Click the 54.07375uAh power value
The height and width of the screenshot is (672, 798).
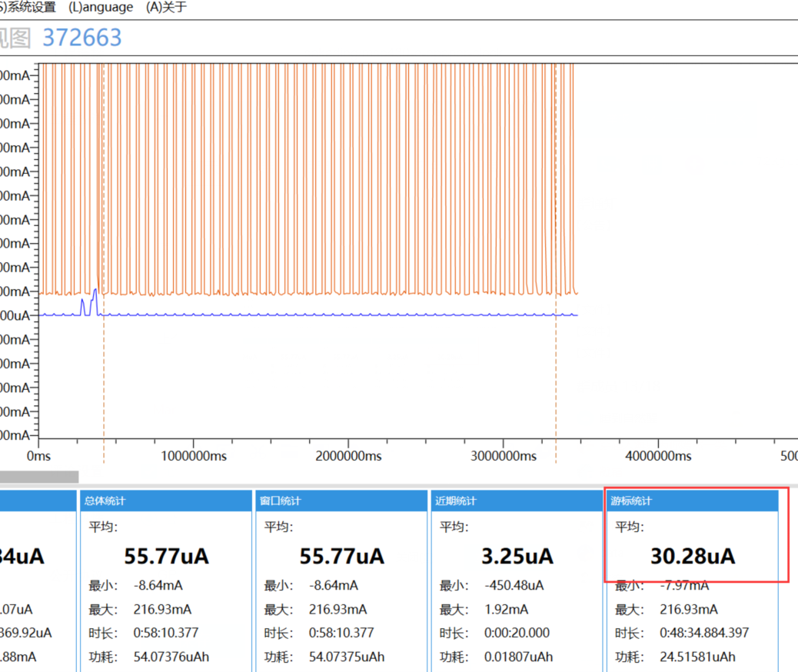click(347, 657)
